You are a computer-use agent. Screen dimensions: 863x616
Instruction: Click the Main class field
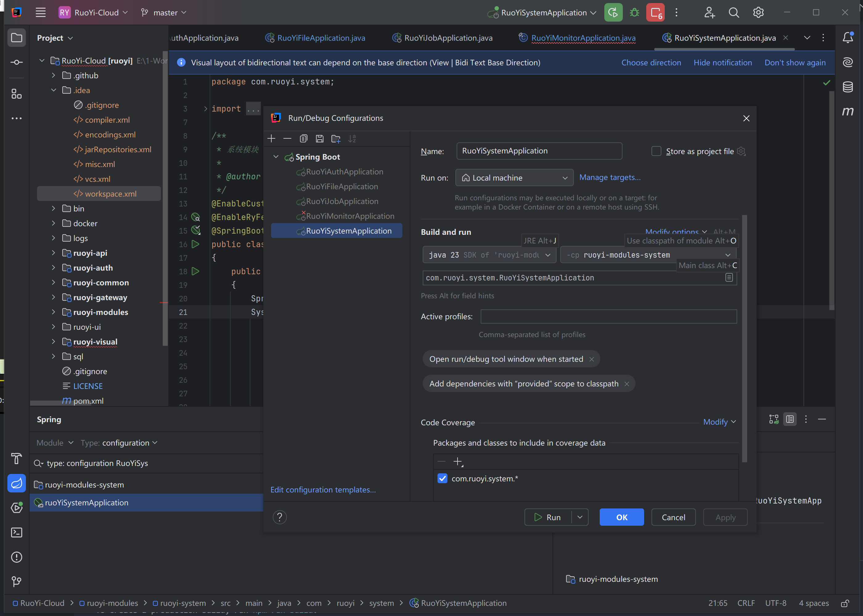pos(580,278)
